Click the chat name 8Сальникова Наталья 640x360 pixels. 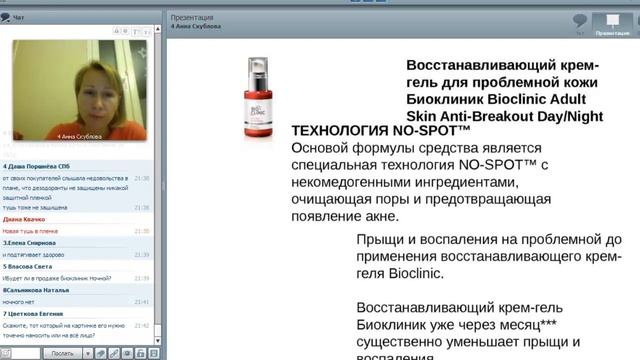[x=36, y=290]
